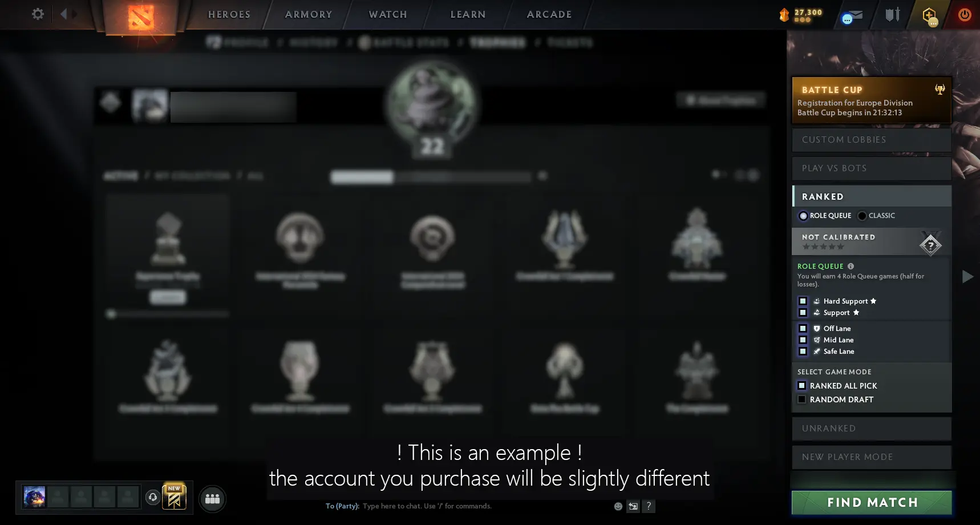Open the Dota Plus shards balance icon
The height and width of the screenshot is (525, 980).
(x=784, y=15)
